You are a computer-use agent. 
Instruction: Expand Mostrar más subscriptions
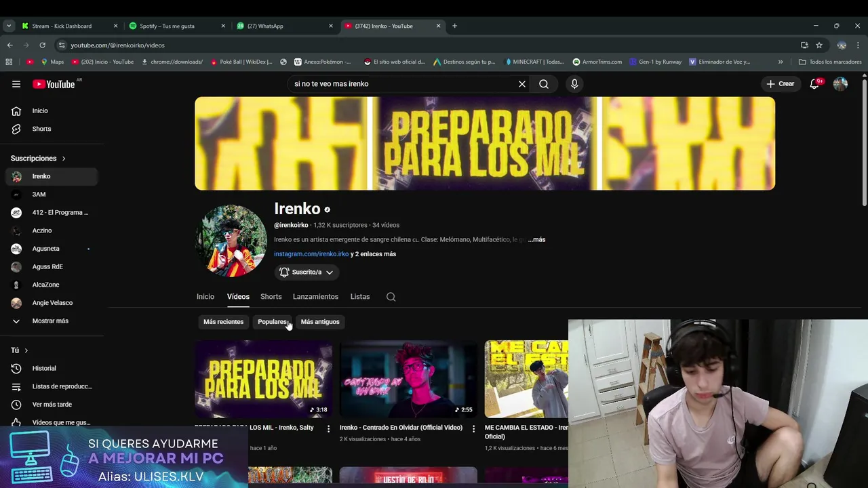pyautogui.click(x=51, y=321)
